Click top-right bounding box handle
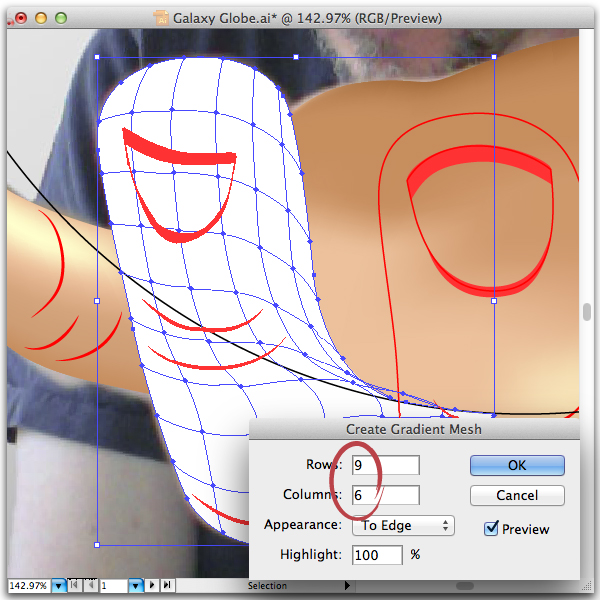Image resolution: width=600 pixels, height=600 pixels. coord(494,57)
